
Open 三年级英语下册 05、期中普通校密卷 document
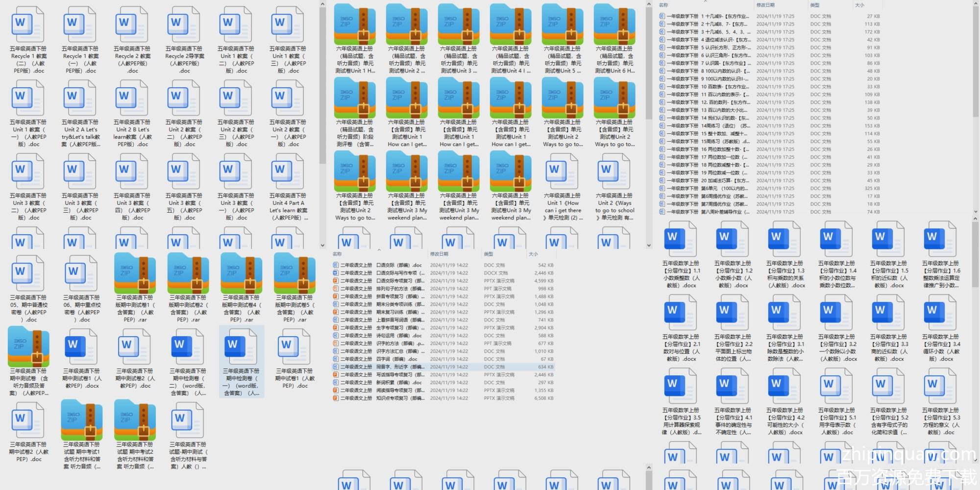coord(28,273)
